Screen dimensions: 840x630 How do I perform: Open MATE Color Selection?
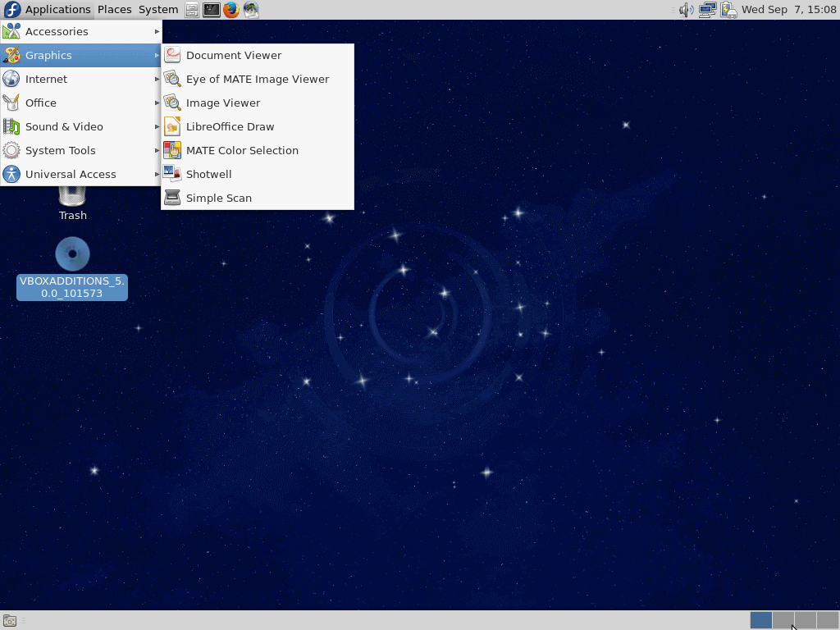click(x=242, y=150)
